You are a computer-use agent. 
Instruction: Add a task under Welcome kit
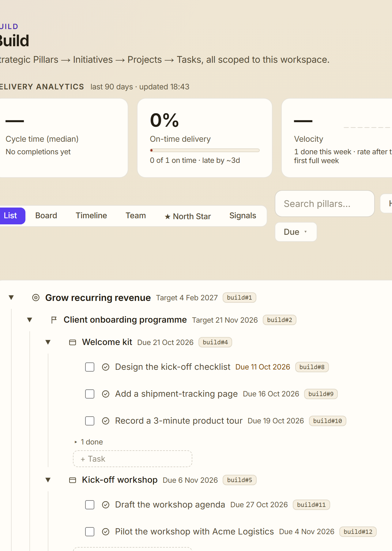click(133, 459)
